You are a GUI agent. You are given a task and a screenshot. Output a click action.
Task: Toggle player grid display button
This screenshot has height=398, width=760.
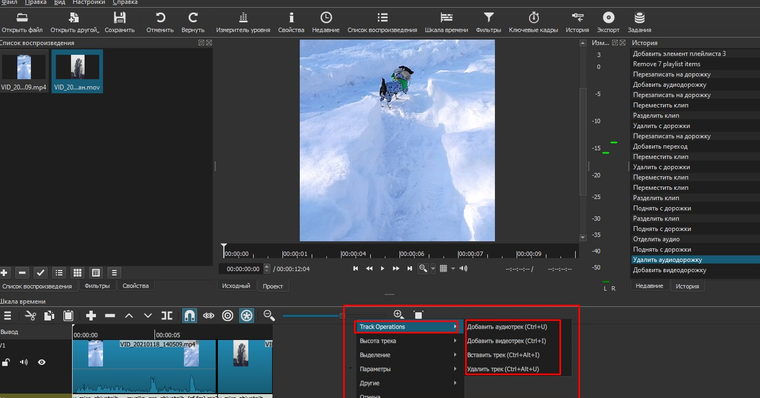(443, 269)
